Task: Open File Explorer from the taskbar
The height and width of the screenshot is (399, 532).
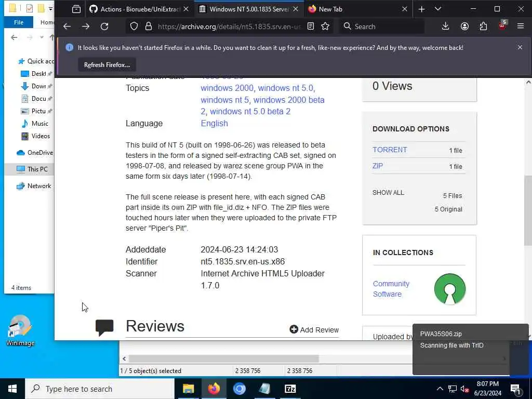Action: (188, 389)
